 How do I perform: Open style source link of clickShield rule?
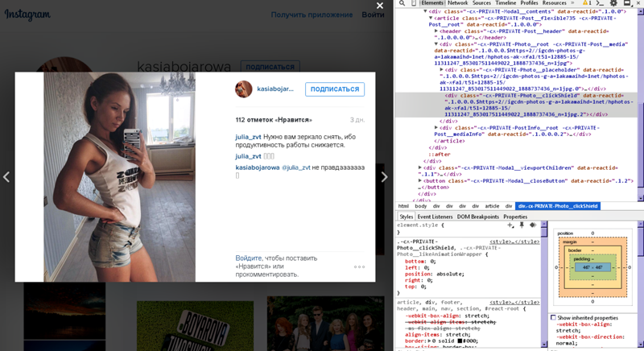[x=514, y=242]
